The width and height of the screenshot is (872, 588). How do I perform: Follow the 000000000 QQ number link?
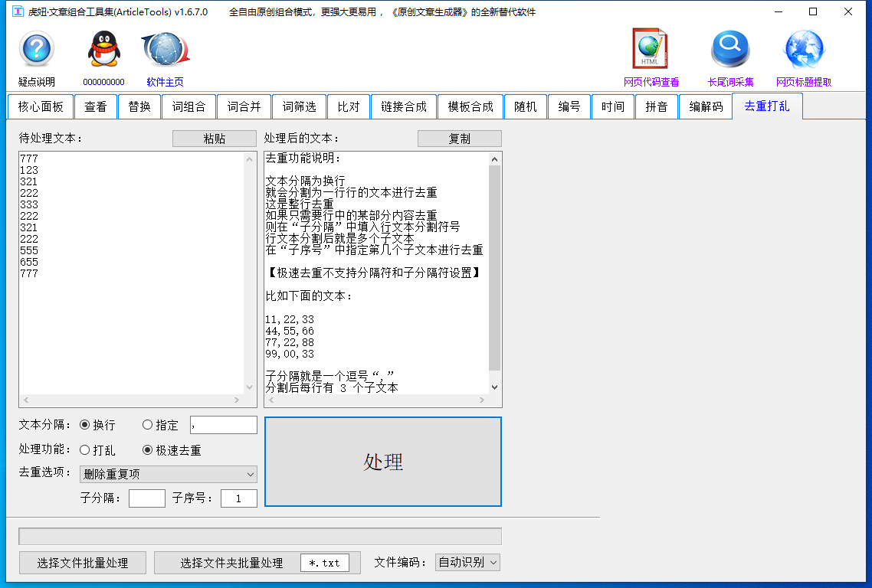[x=104, y=82]
